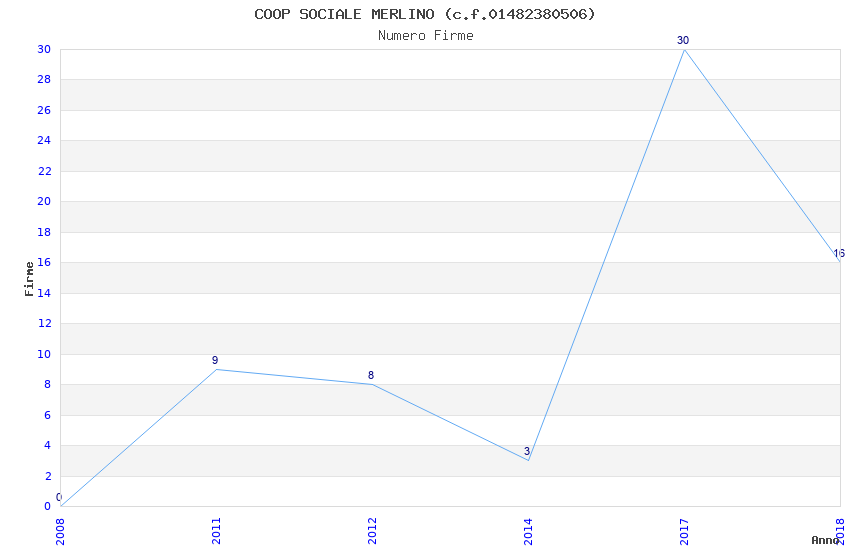Click the y-axis tick value 20
The width and height of the screenshot is (850, 550).
[x=44, y=201]
